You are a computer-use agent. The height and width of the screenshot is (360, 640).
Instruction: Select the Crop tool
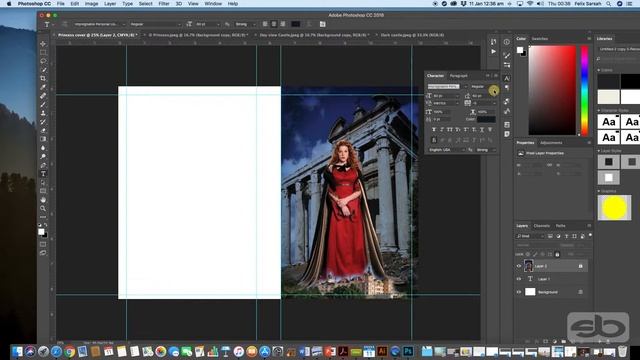click(43, 78)
